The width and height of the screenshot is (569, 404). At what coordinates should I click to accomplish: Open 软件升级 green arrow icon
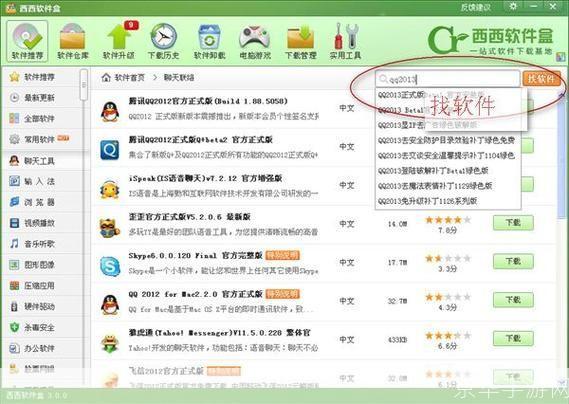tap(119, 41)
